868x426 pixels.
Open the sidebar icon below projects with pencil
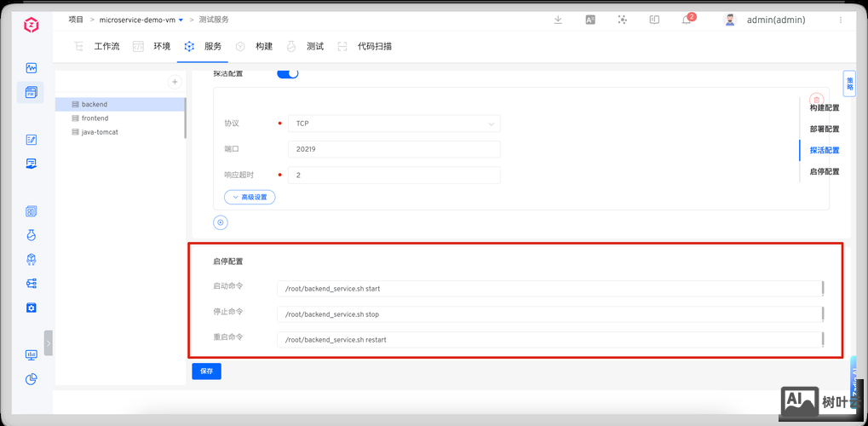31,140
